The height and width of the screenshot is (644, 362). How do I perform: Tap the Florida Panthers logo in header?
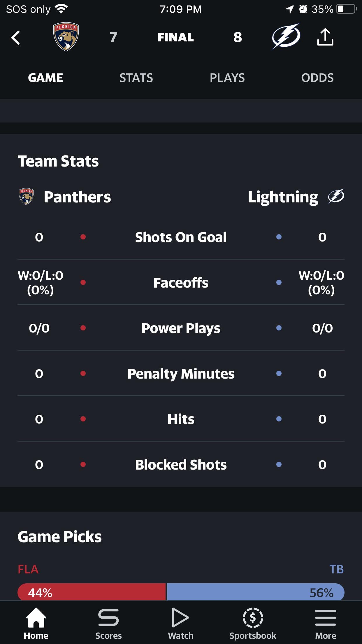pyautogui.click(x=66, y=37)
